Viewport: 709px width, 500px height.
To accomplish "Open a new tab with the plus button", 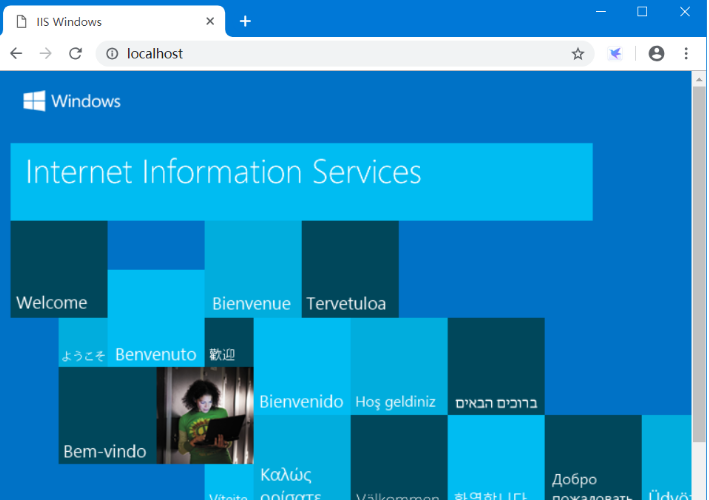I will pos(245,21).
